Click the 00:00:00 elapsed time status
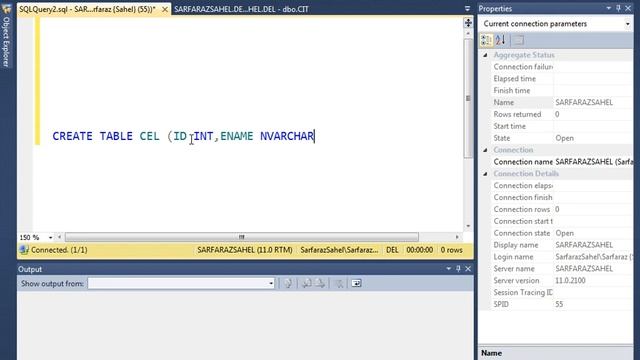 tap(420, 250)
